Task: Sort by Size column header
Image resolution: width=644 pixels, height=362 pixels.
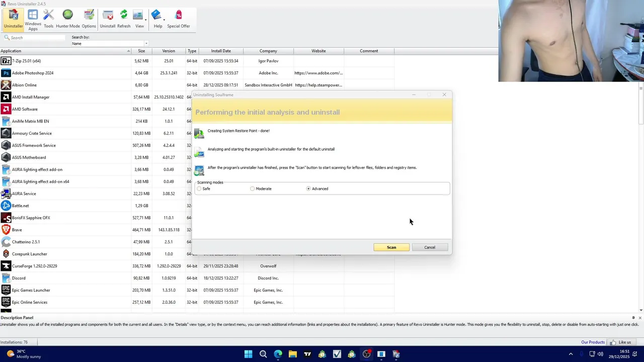Action: coord(141,51)
